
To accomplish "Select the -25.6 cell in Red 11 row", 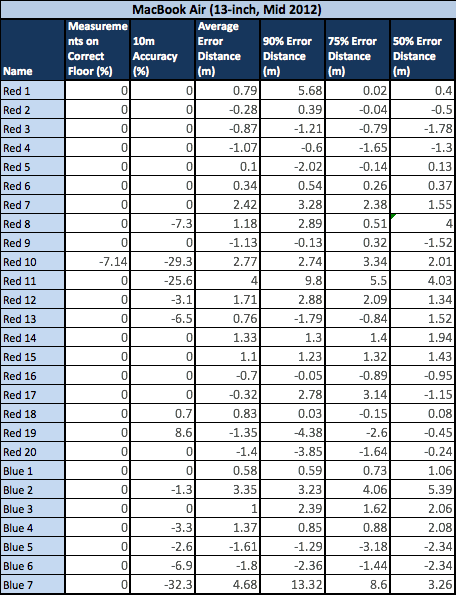I will pyautogui.click(x=162, y=280).
